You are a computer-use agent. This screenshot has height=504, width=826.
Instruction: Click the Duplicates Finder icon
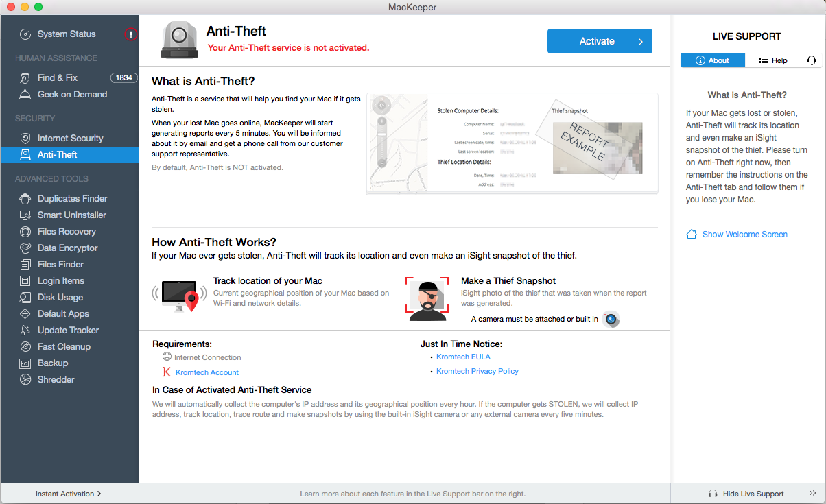tap(25, 198)
